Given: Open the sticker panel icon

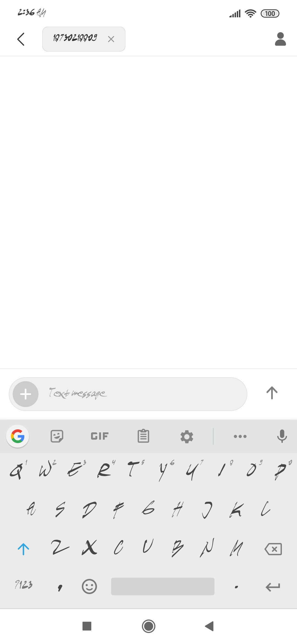Looking at the screenshot, I should [57, 436].
